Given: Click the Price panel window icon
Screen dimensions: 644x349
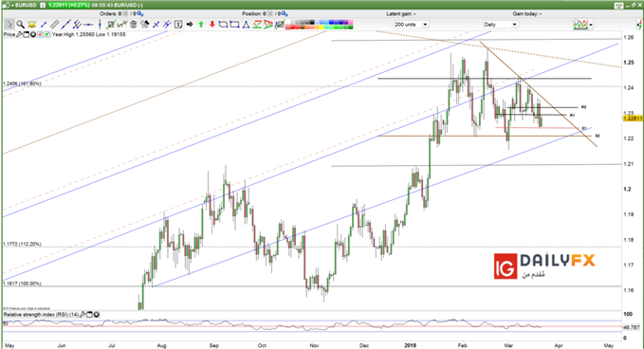Looking at the screenshot, I should pos(26,34).
